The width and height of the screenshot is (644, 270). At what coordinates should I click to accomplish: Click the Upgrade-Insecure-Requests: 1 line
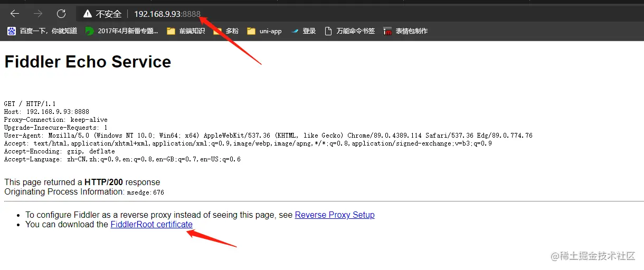(56, 128)
